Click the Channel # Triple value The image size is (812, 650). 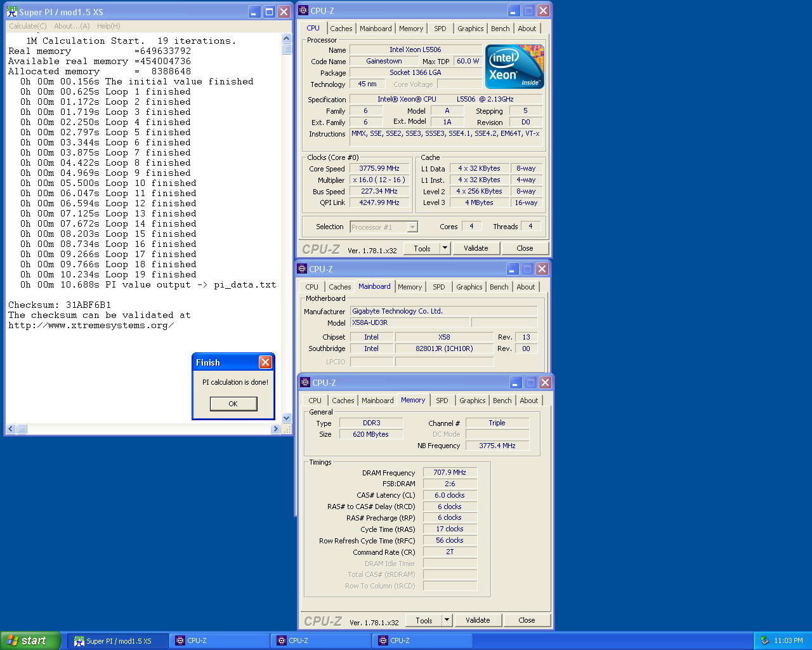coord(497,423)
